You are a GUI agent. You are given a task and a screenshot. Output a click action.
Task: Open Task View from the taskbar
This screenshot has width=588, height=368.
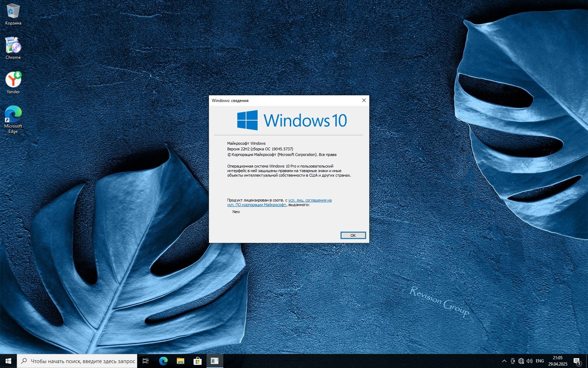(x=146, y=361)
